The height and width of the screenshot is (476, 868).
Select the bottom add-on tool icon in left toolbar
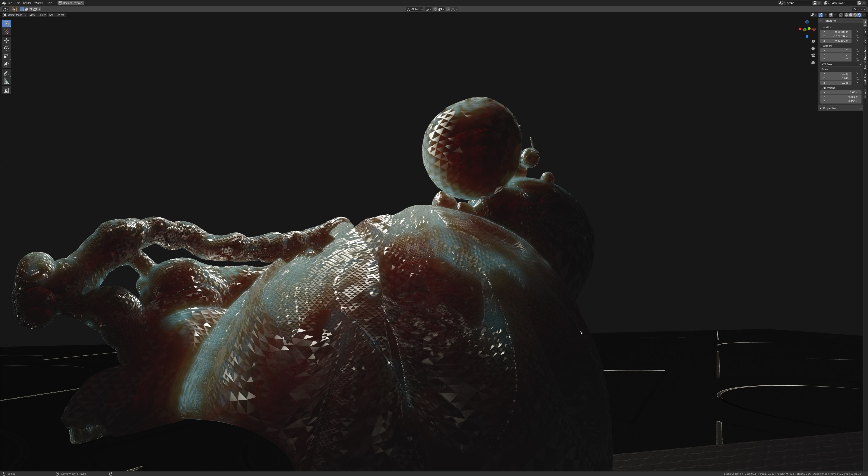[6, 90]
